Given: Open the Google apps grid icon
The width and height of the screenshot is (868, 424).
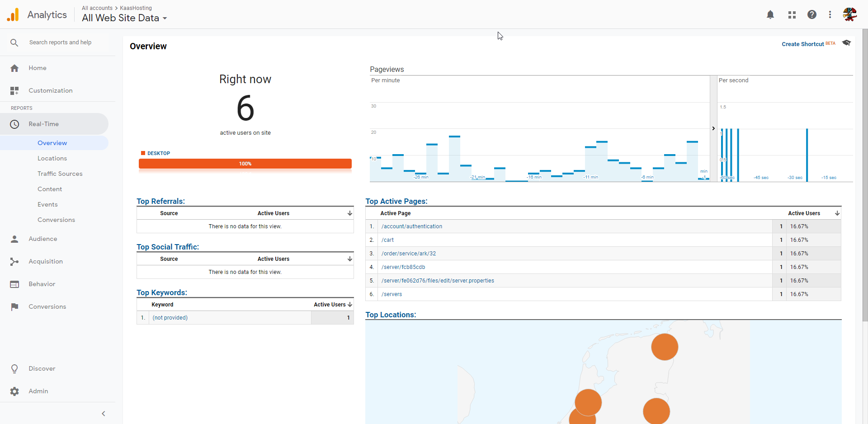Looking at the screenshot, I should [792, 15].
